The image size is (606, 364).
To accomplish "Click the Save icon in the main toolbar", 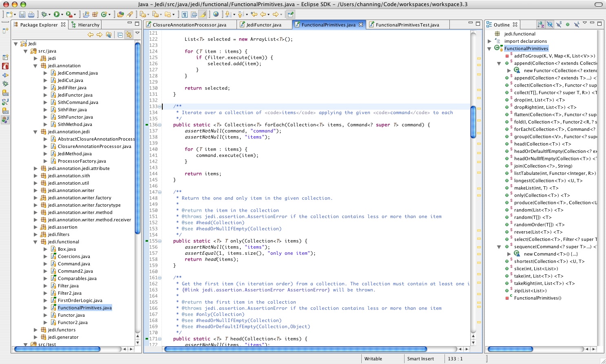I will coord(22,14).
